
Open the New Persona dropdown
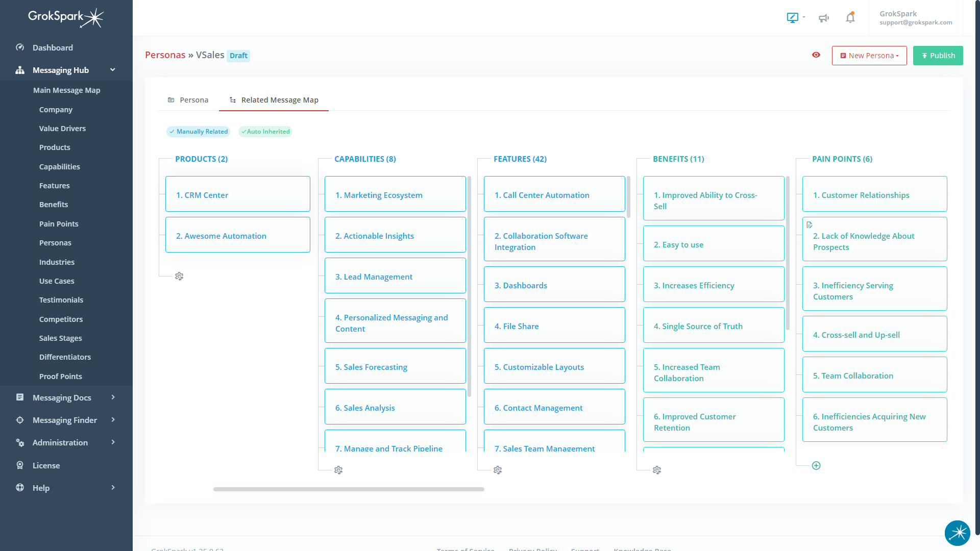pyautogui.click(x=869, y=56)
